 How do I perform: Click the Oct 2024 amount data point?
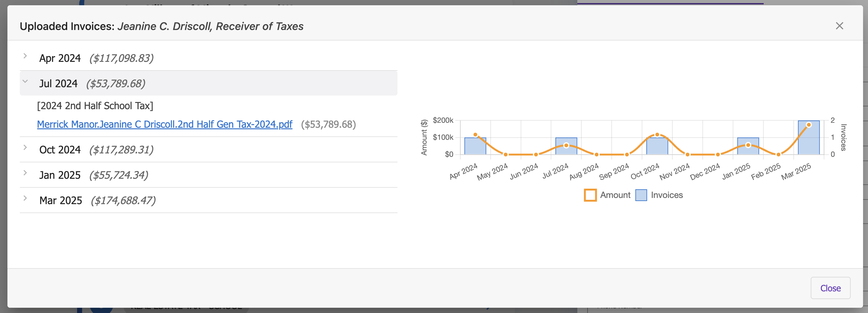[x=657, y=135]
